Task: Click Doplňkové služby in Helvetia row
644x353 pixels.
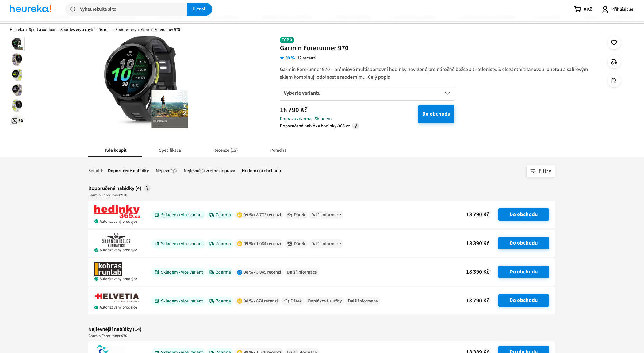Action: (325, 301)
